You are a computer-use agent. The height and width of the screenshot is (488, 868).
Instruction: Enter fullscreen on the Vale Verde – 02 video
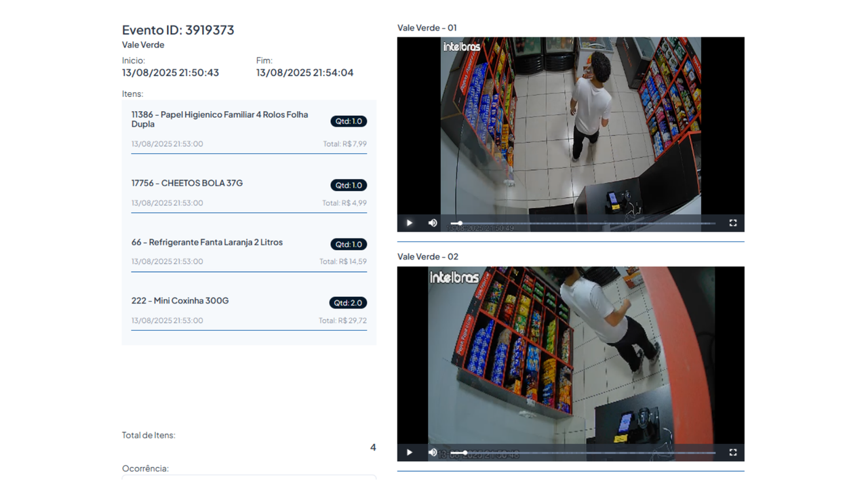732,452
